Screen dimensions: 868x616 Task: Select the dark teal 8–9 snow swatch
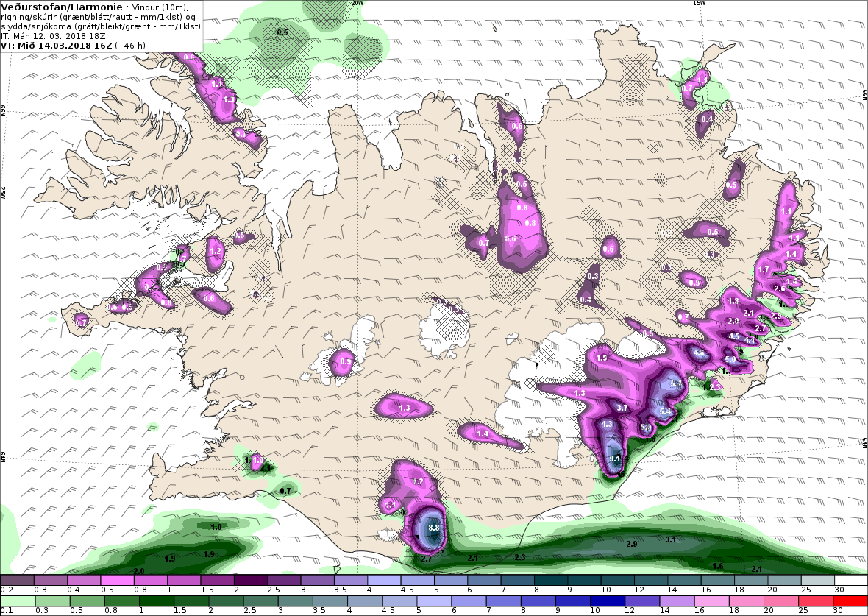[x=552, y=580]
